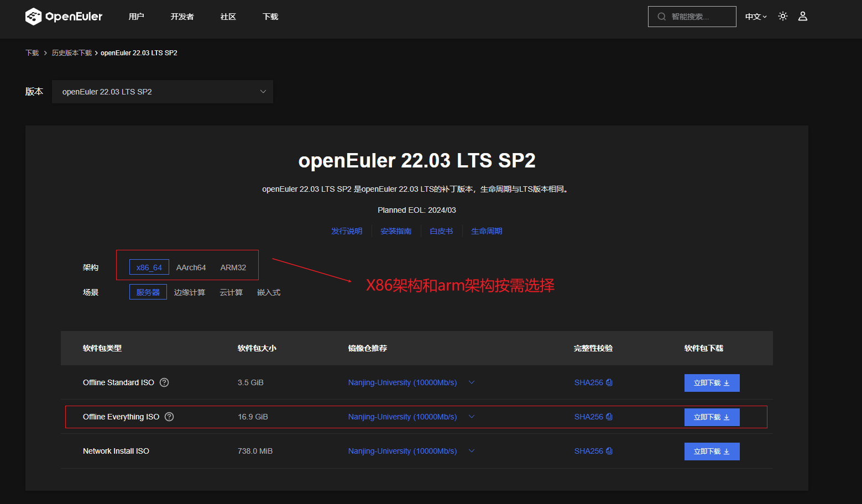The image size is (862, 504).
Task: Open the 开发者 menu
Action: pyautogui.click(x=182, y=17)
